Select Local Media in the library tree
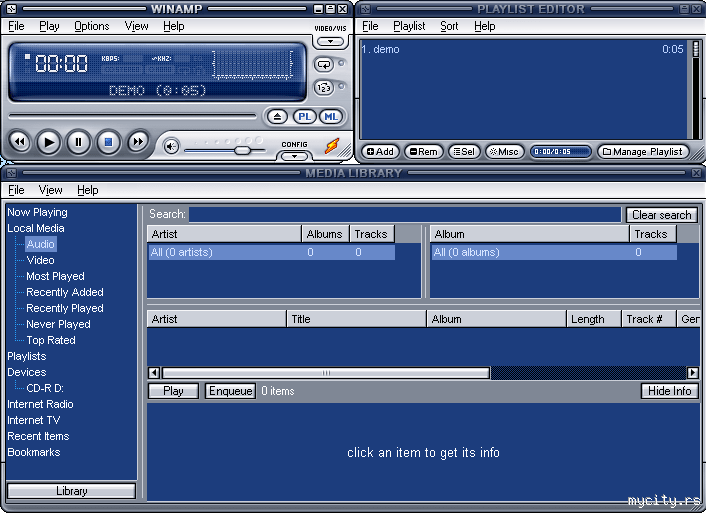706x513 pixels. click(36, 228)
